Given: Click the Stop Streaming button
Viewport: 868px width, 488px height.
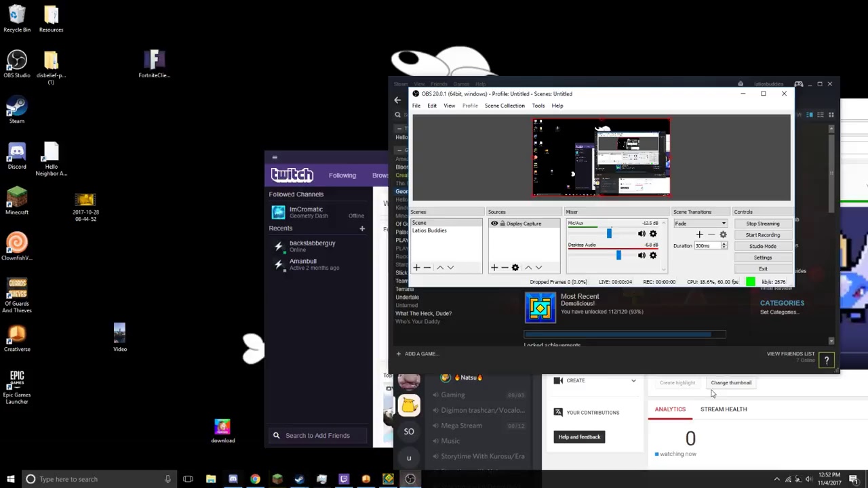Looking at the screenshot, I should [763, 224].
